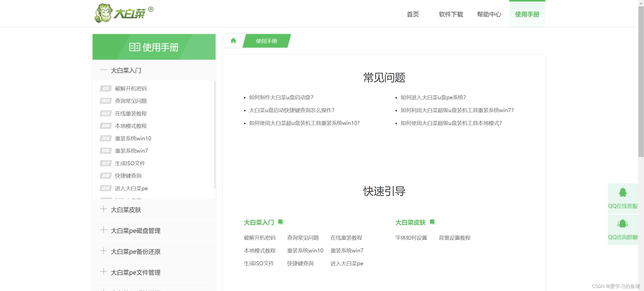The image size is (644, 291).
Task: Open FAQ 如何使用大白菜超u盘装机工具重装系统win10?
Action: coord(304,123)
